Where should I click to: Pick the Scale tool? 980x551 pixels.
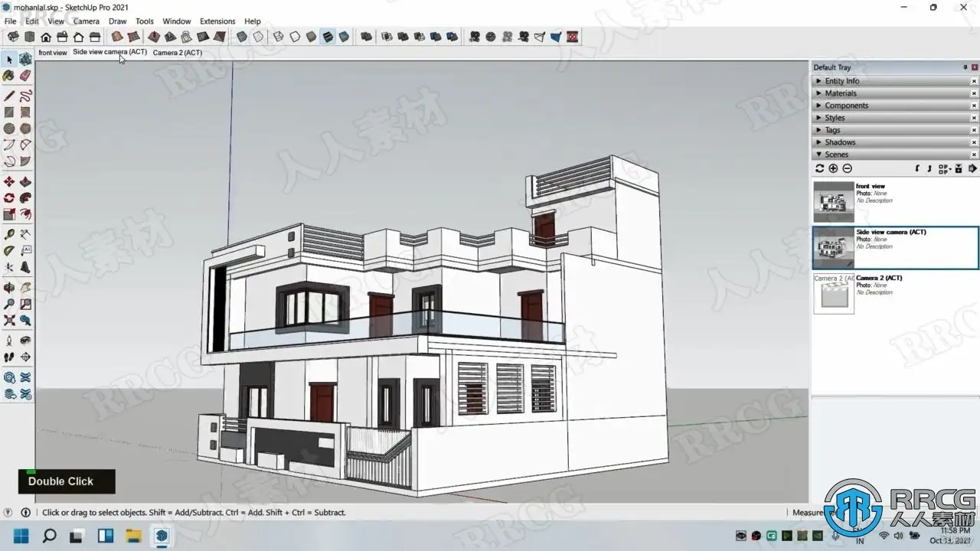[9, 214]
